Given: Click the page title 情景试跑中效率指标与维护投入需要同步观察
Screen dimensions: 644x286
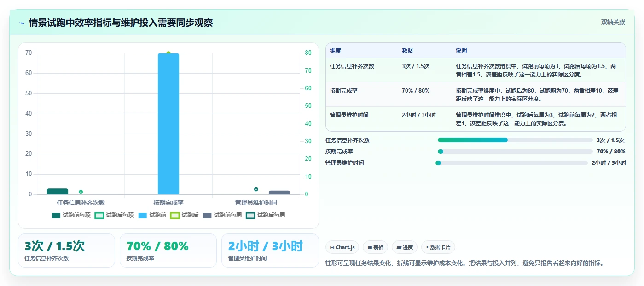Looking at the screenshot, I should pyautogui.click(x=121, y=23).
